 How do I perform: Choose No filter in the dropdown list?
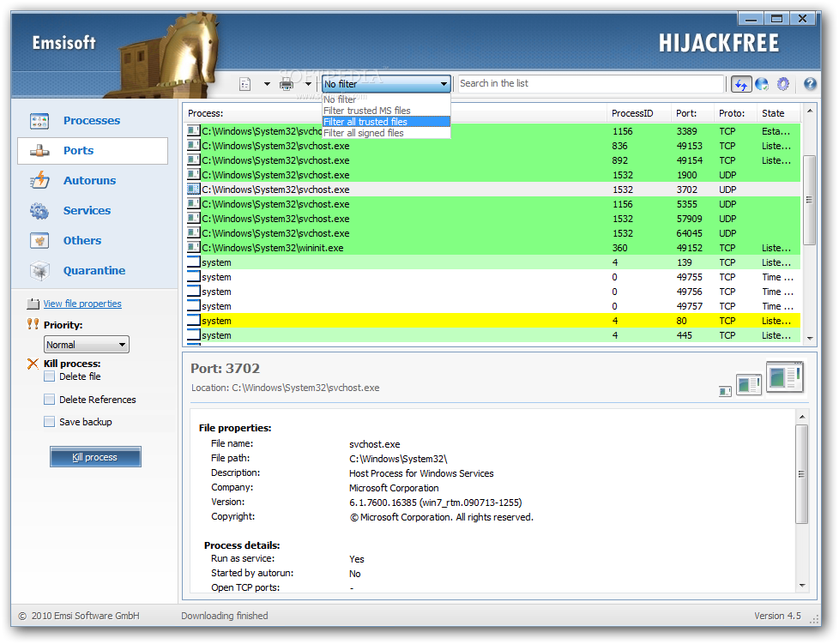tap(386, 99)
